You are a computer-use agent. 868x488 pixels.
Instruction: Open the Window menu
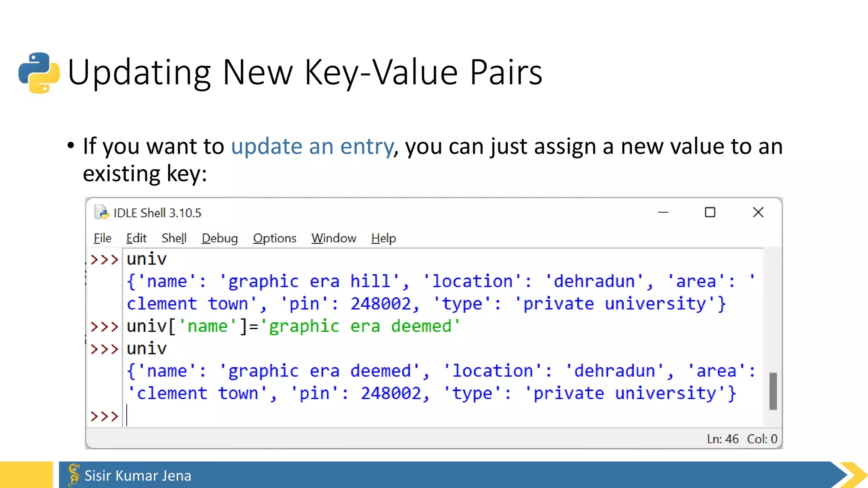334,238
